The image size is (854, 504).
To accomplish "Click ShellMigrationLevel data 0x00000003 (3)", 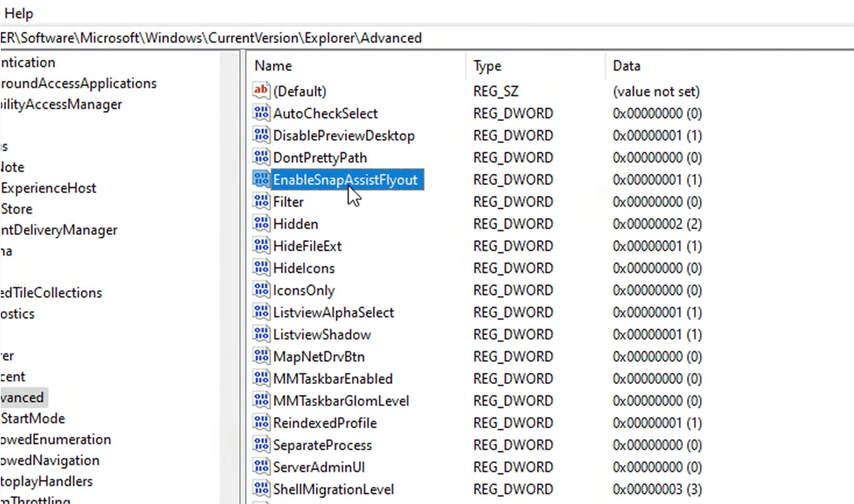I will (657, 489).
